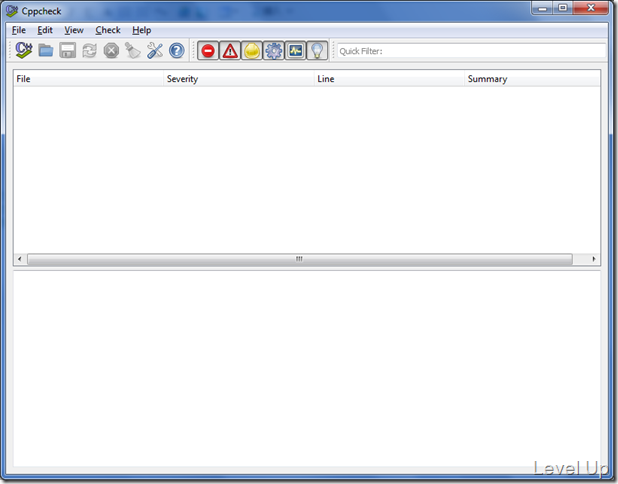Click the Cppcheck title bar app icon
The height and width of the screenshot is (484, 618).
[x=12, y=11]
